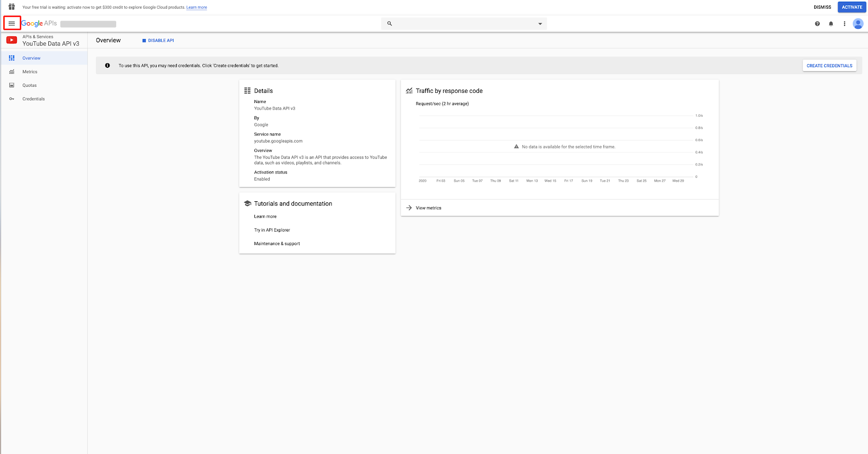The height and width of the screenshot is (454, 868).
Task: Click the info icon in credentials notice
Action: [x=107, y=66]
